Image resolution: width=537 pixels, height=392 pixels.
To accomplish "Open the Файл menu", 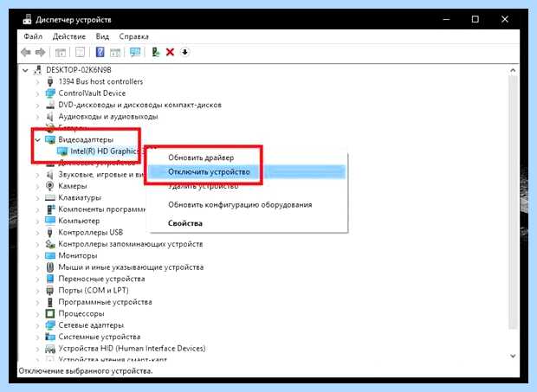I will coord(33,36).
